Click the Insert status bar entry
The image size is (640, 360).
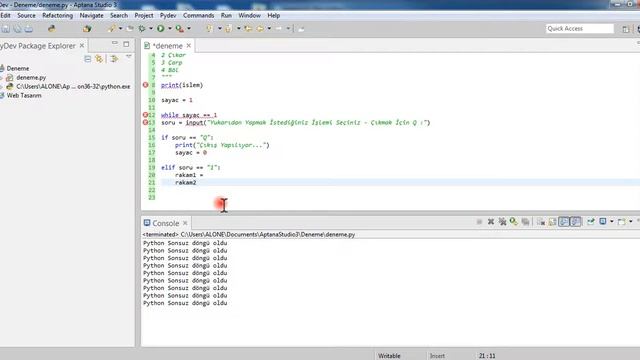click(437, 356)
